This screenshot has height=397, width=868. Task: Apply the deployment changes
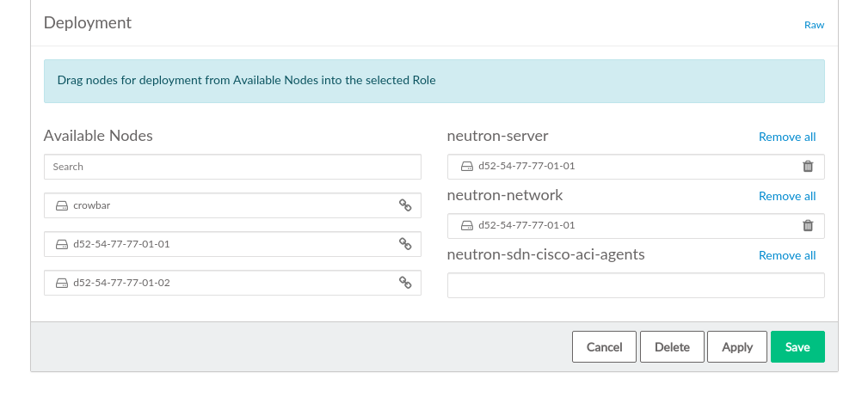click(x=737, y=347)
